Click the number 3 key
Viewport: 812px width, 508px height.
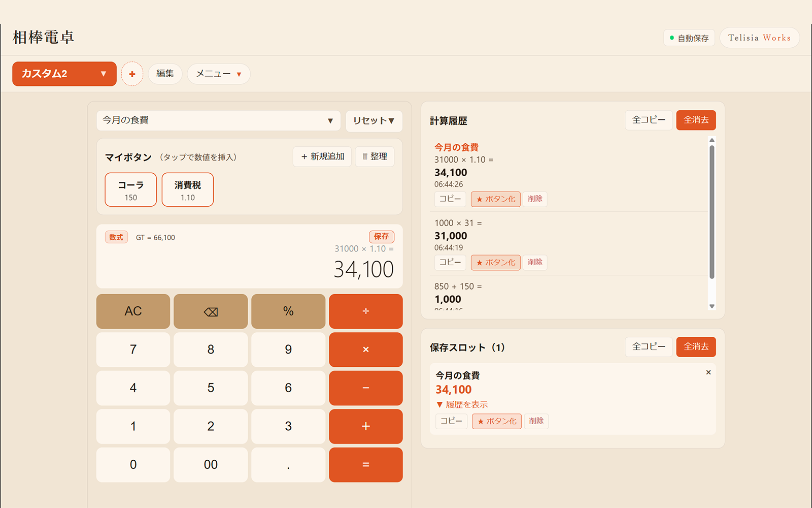coord(288,426)
